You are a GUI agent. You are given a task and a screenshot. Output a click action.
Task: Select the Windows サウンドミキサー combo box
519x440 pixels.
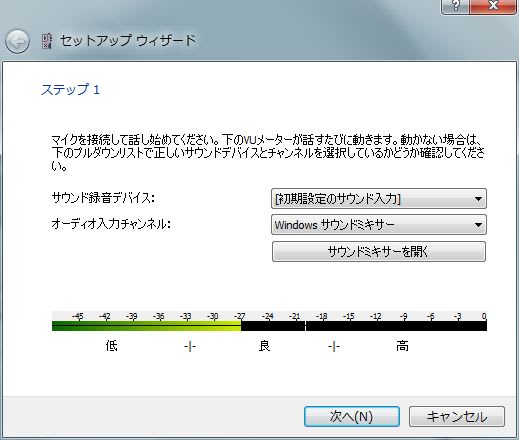click(379, 225)
